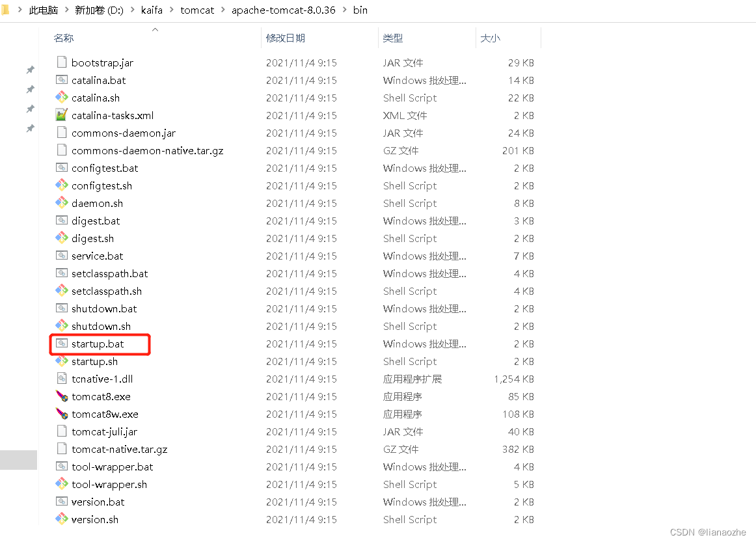Image resolution: width=756 pixels, height=542 pixels.
Task: Click the configtest.bat file icon
Action: tap(62, 167)
